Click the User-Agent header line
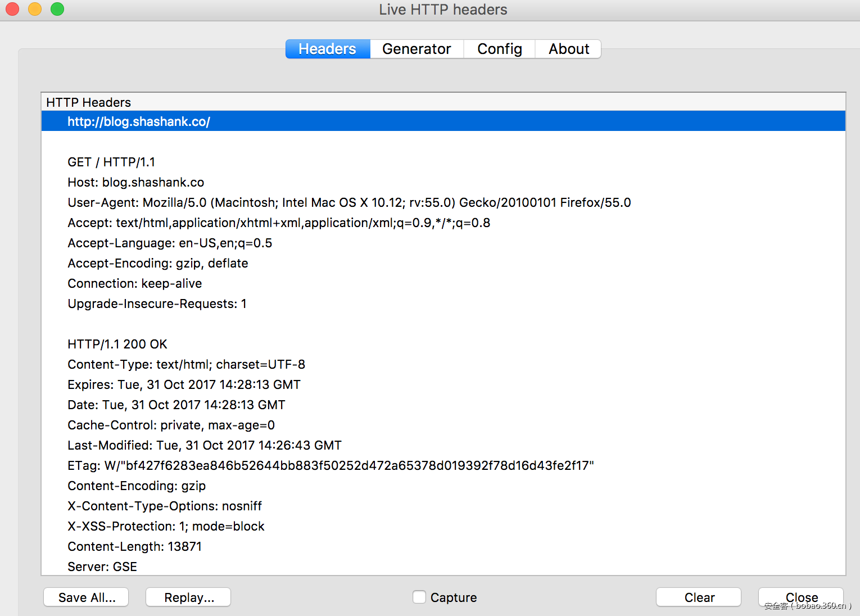 348,202
